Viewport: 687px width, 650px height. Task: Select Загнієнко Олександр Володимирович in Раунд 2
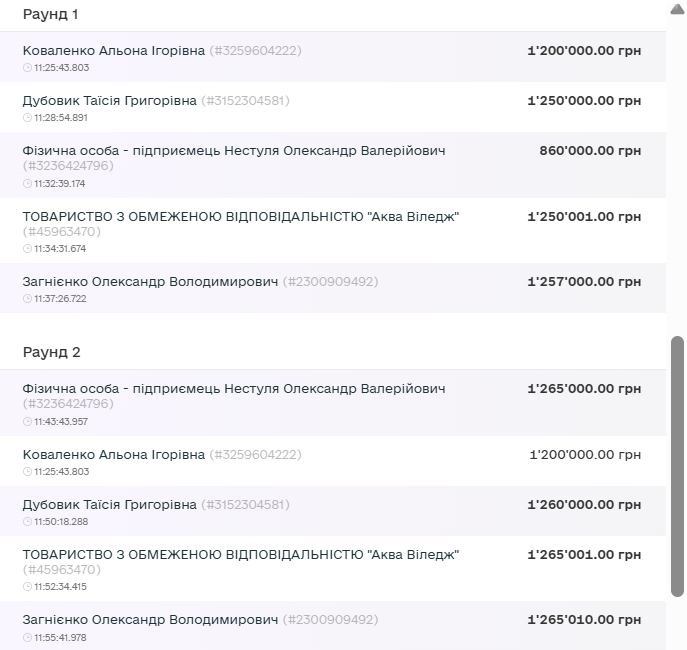[150, 620]
